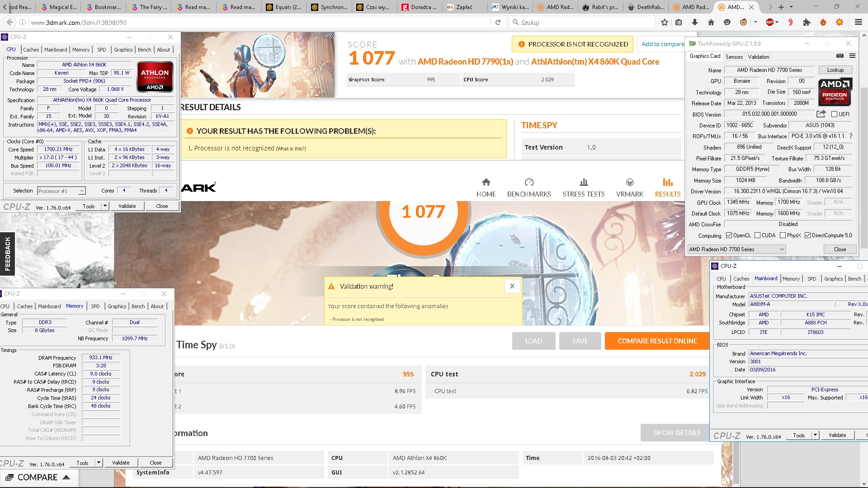Open Bench tab in top CPU-Z window

click(x=145, y=50)
